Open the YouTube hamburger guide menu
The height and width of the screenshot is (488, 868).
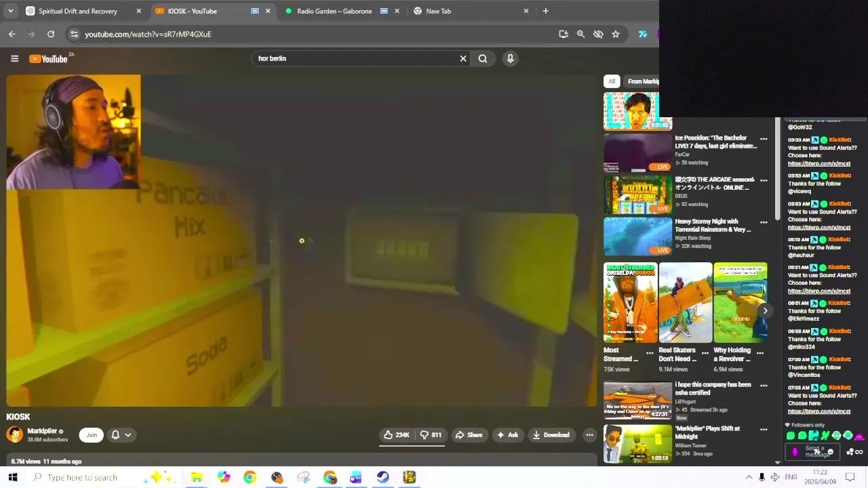point(14,59)
